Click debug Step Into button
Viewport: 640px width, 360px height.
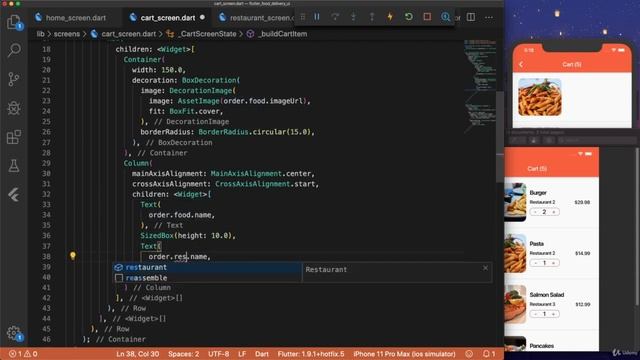pos(353,17)
